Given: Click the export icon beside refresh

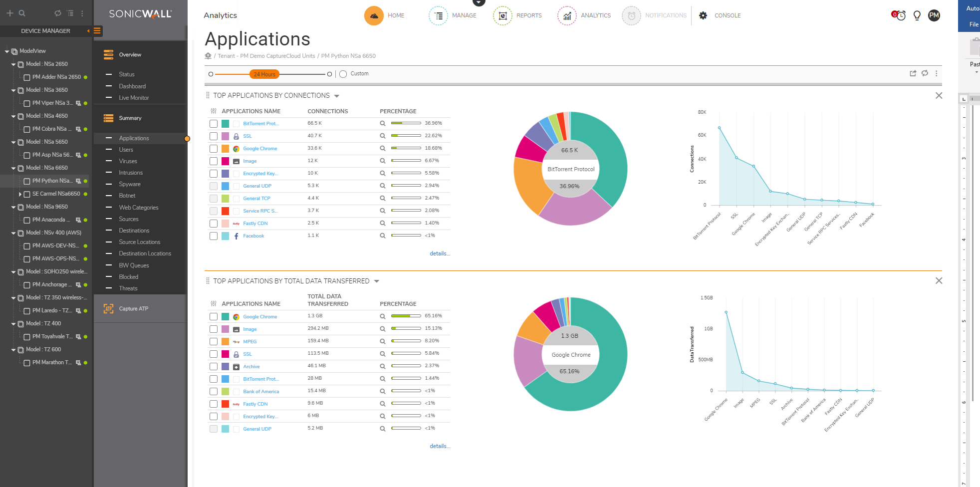Looking at the screenshot, I should 913,73.
